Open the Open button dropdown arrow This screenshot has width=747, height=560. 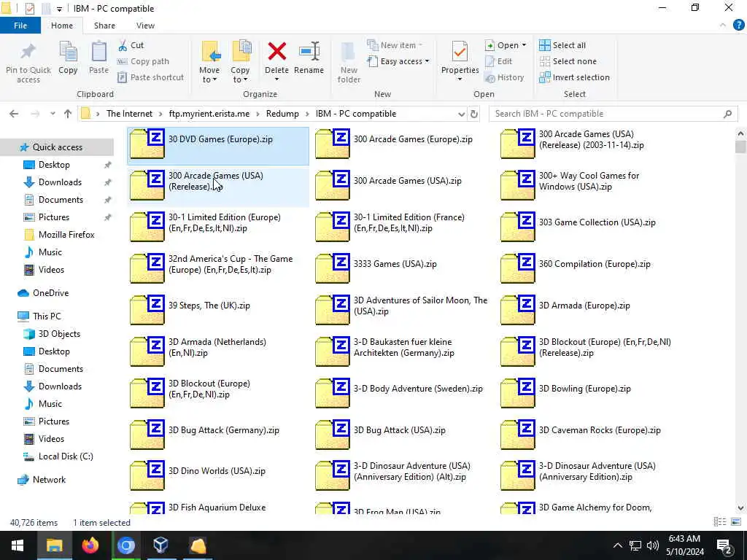pyautogui.click(x=524, y=45)
